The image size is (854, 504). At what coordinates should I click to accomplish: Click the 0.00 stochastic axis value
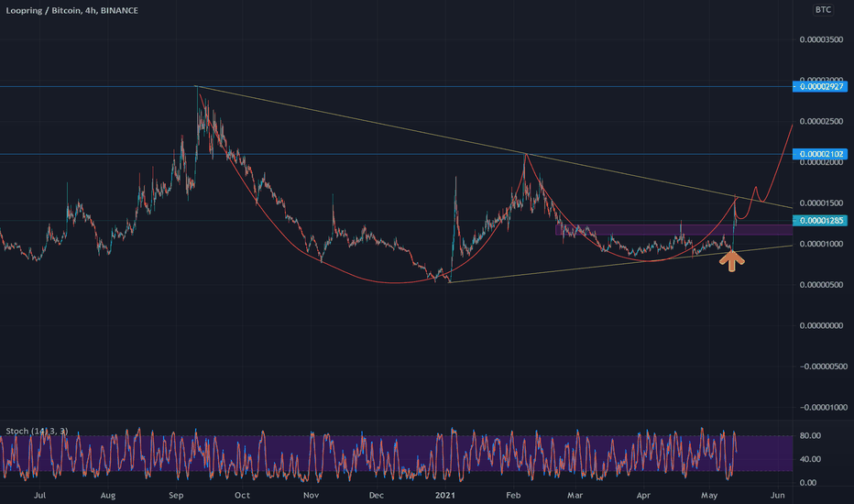click(807, 482)
